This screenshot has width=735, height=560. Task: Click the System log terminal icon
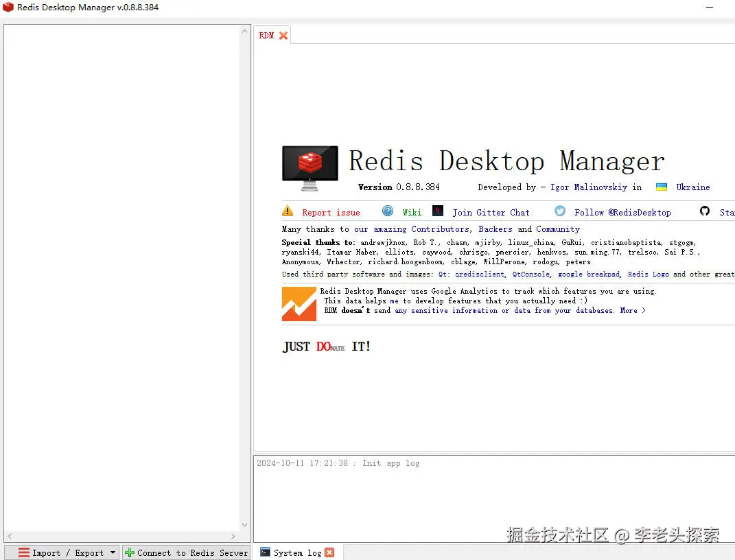pos(266,552)
